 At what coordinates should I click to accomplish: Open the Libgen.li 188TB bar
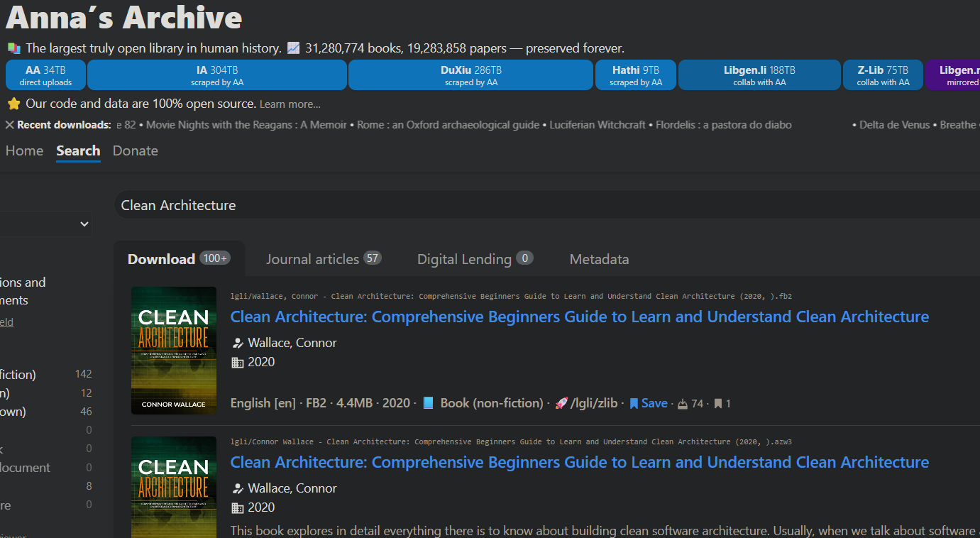click(x=759, y=75)
